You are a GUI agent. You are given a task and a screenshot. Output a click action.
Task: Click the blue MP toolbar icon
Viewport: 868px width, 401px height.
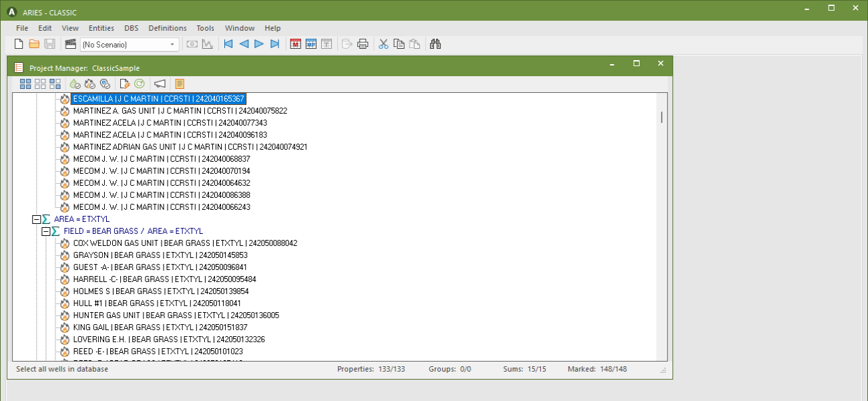[311, 44]
